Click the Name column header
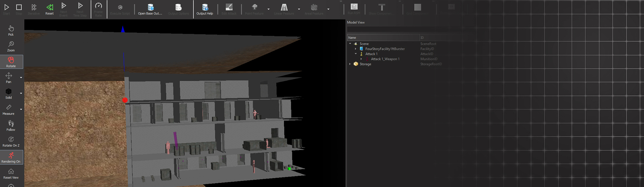Viewport: 644px width, 187px height. click(383, 38)
